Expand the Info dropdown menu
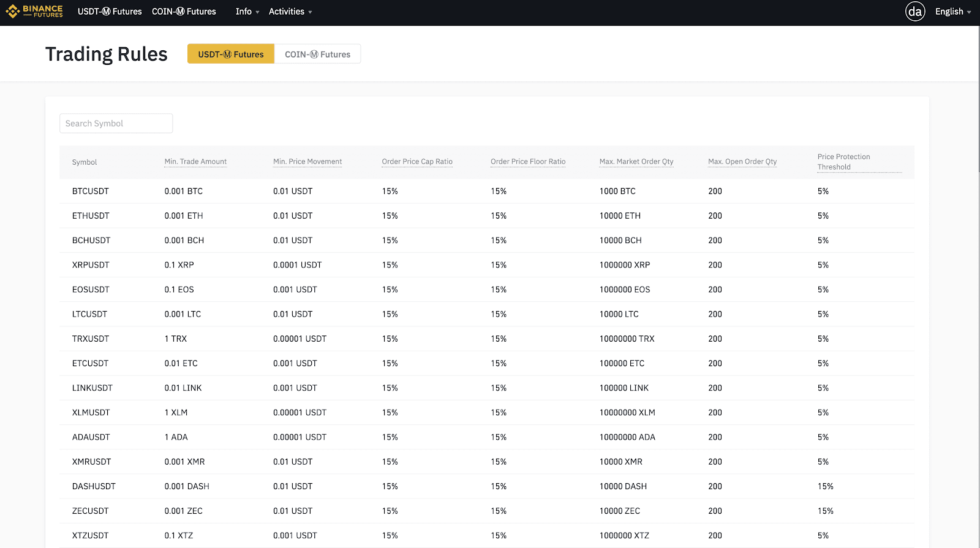980x548 pixels. (x=247, y=12)
